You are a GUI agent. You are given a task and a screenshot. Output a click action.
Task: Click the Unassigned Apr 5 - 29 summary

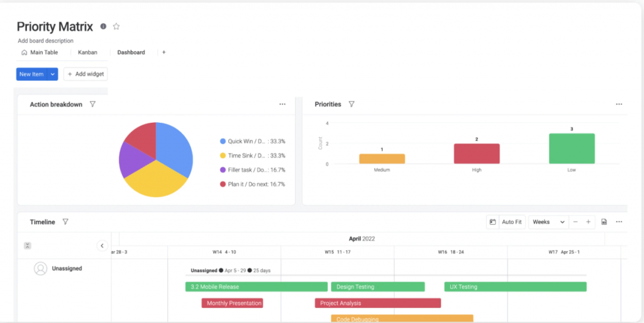(x=230, y=270)
